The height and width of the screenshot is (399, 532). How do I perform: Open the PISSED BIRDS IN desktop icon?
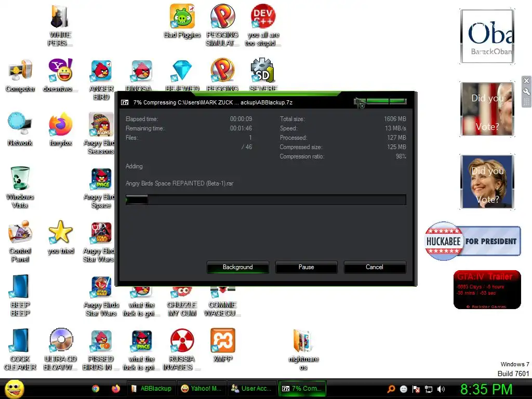[101, 350]
